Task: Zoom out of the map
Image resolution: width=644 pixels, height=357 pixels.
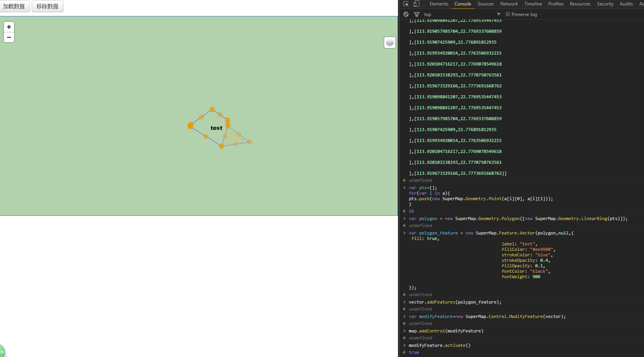Action: click(9, 37)
